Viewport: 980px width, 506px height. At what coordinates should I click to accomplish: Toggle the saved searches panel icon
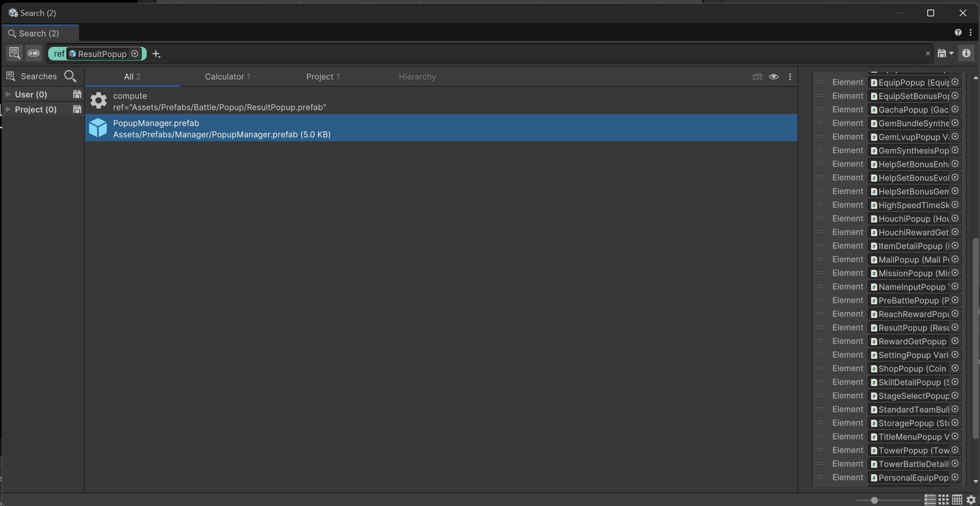click(14, 53)
